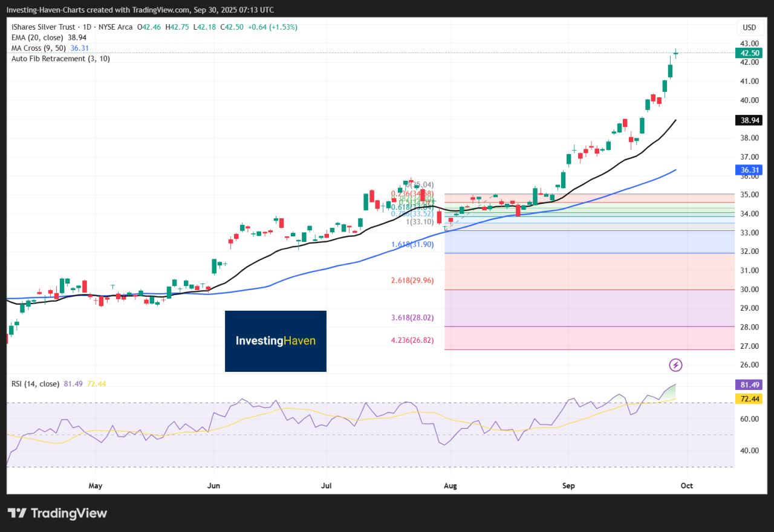The height and width of the screenshot is (532, 774).
Task: Click the Jun label on time axis
Action: tap(213, 485)
